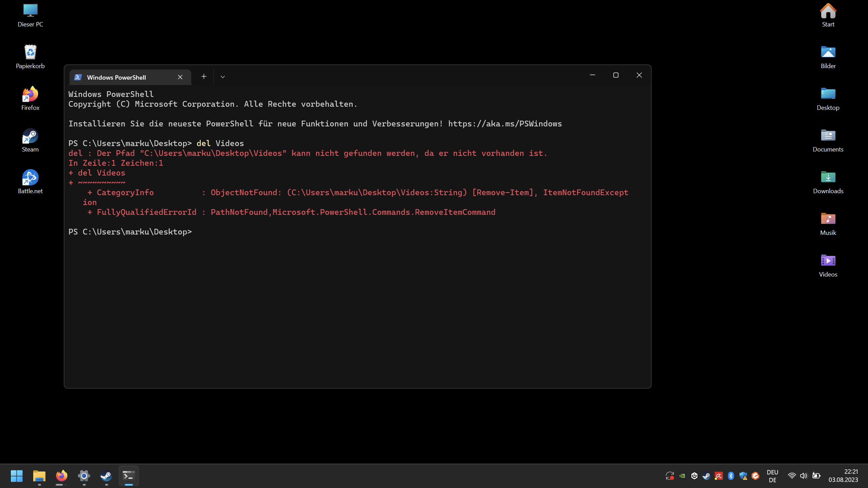Switch to the Windows PowerShell tab
The image size is (868, 488).
coord(116,77)
